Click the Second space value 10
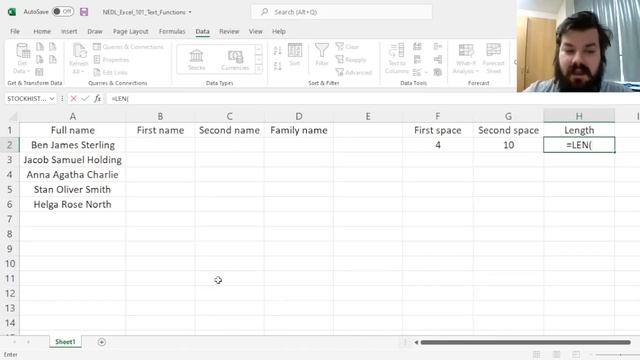Screen dimensions: 640x360 click(508, 145)
